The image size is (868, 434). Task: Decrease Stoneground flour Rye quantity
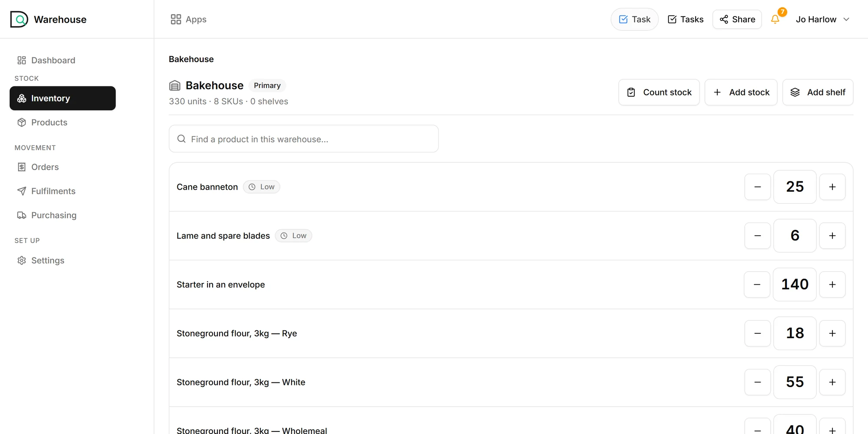[757, 333]
